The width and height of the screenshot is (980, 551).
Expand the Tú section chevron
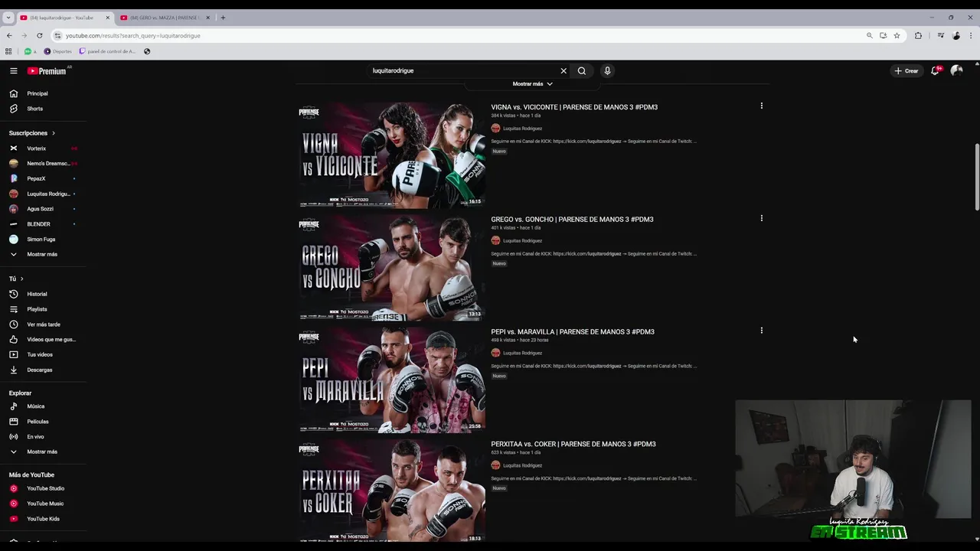pos(21,279)
